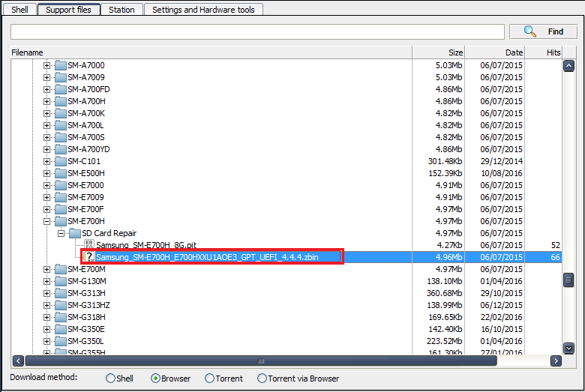Collapse the SM-E700H tree node

point(46,221)
